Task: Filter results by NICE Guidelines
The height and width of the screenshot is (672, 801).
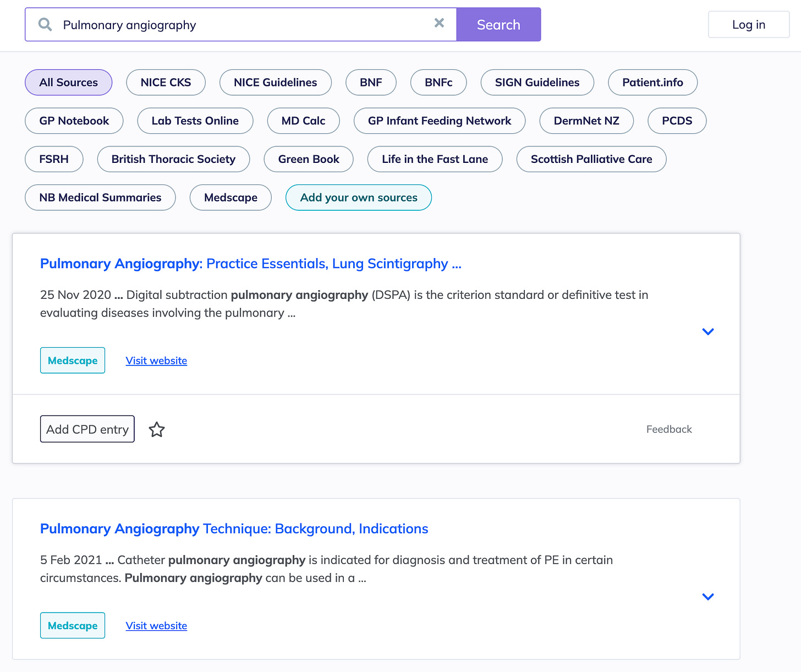Action: coord(276,83)
